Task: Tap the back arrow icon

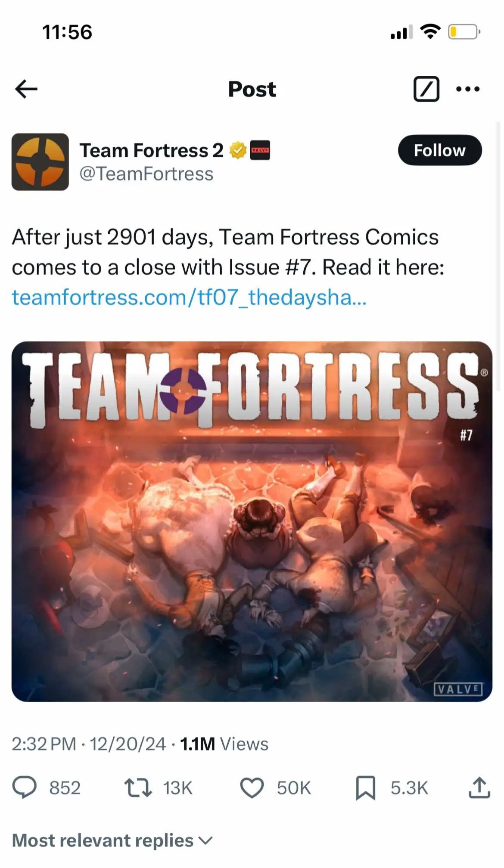Action: 26,89
